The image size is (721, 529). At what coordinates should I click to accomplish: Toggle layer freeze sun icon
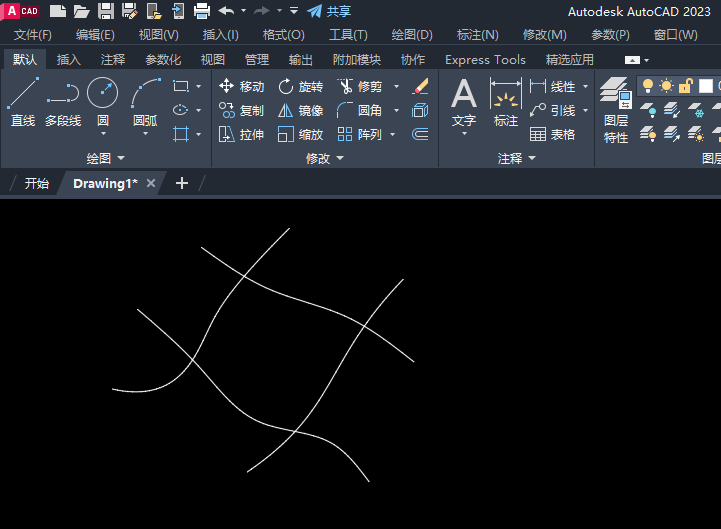tap(666, 86)
